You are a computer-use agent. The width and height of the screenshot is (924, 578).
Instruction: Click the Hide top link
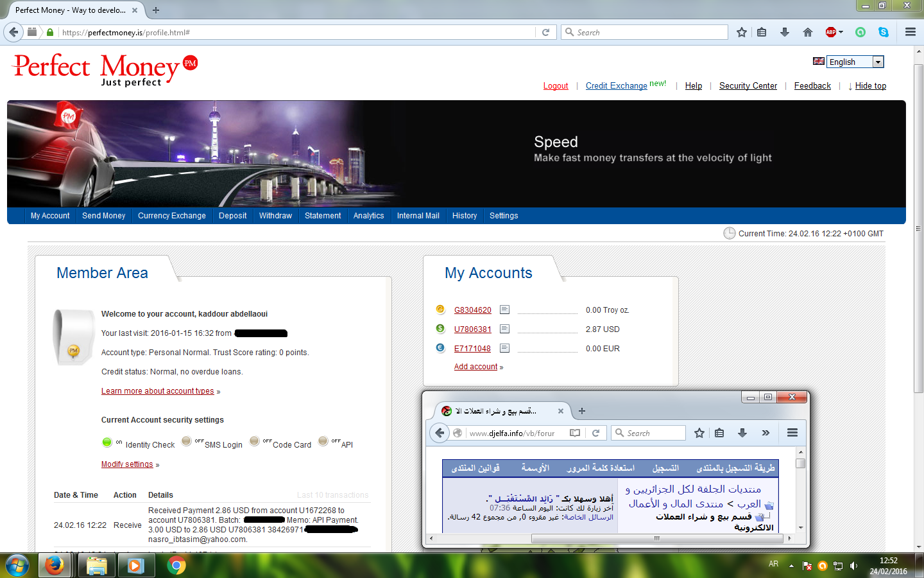[x=871, y=86]
